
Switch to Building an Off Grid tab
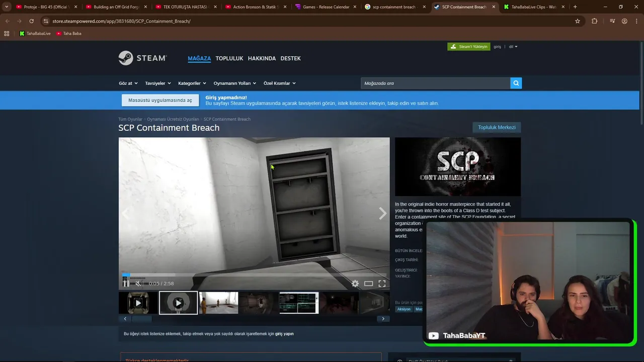tap(116, 7)
